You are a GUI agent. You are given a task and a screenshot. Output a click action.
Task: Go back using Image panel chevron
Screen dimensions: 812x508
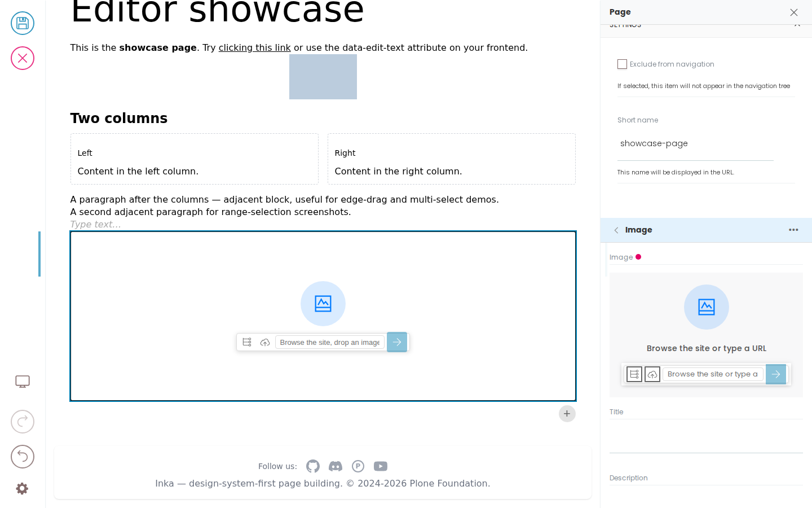click(616, 230)
